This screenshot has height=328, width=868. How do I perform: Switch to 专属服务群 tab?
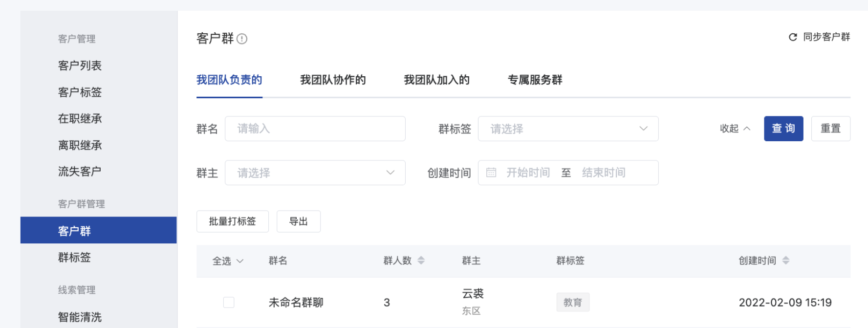click(535, 80)
